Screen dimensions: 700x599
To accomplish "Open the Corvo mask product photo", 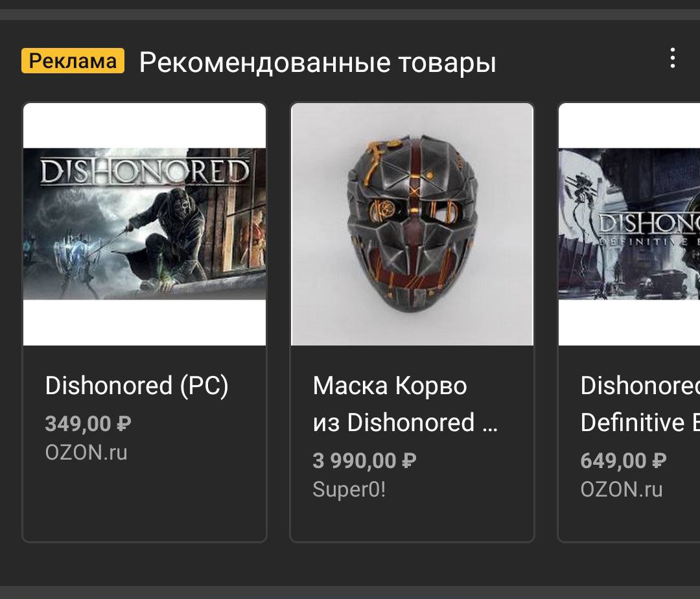I will 412,224.
